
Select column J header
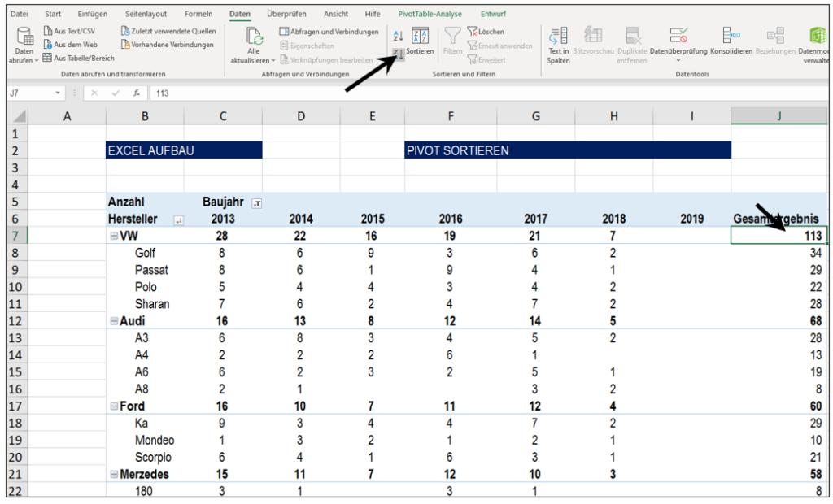pyautogui.click(x=778, y=116)
